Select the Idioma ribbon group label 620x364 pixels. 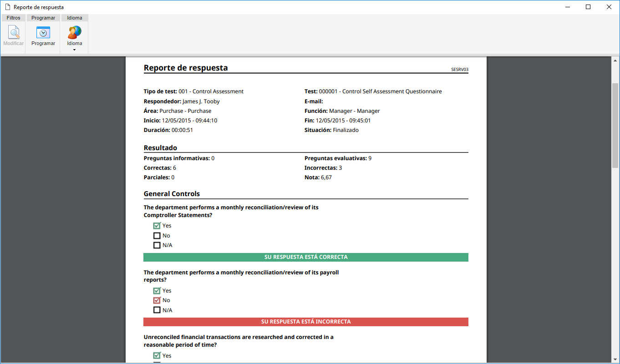(75, 18)
